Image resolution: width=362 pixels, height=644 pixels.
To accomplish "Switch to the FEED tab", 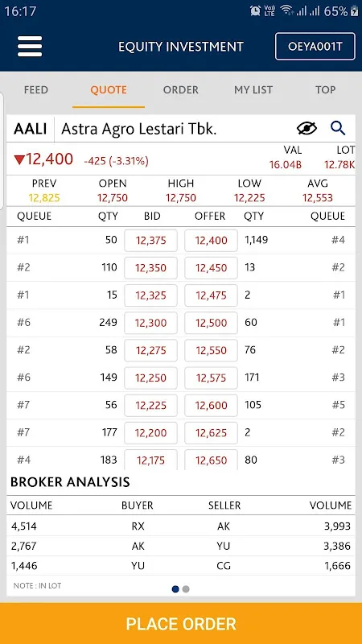I will (x=36, y=90).
